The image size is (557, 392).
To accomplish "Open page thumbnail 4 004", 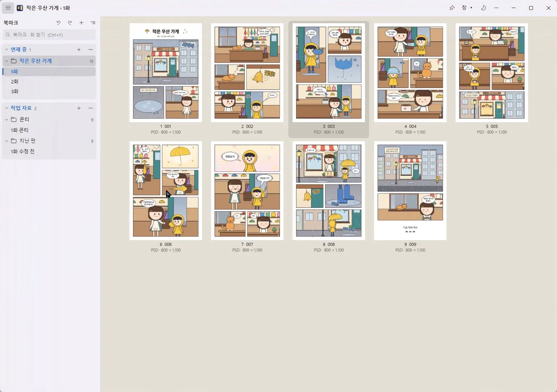I will coord(410,73).
